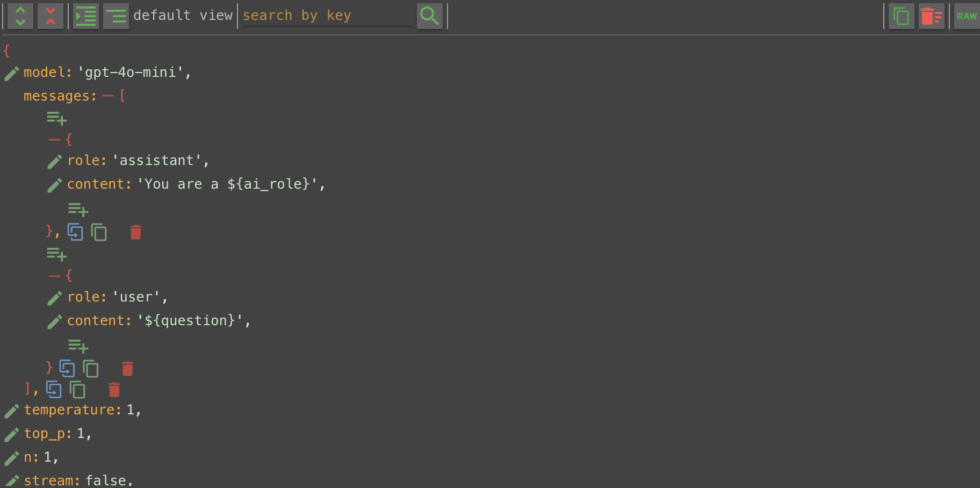980x488 pixels.
Task: Collapse the messages array
Action: (x=108, y=96)
